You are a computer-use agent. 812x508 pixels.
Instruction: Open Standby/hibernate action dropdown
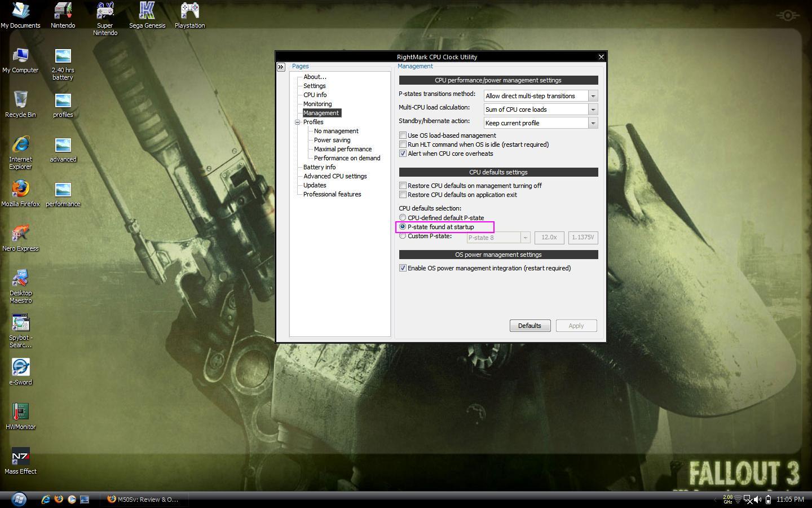[x=593, y=123]
